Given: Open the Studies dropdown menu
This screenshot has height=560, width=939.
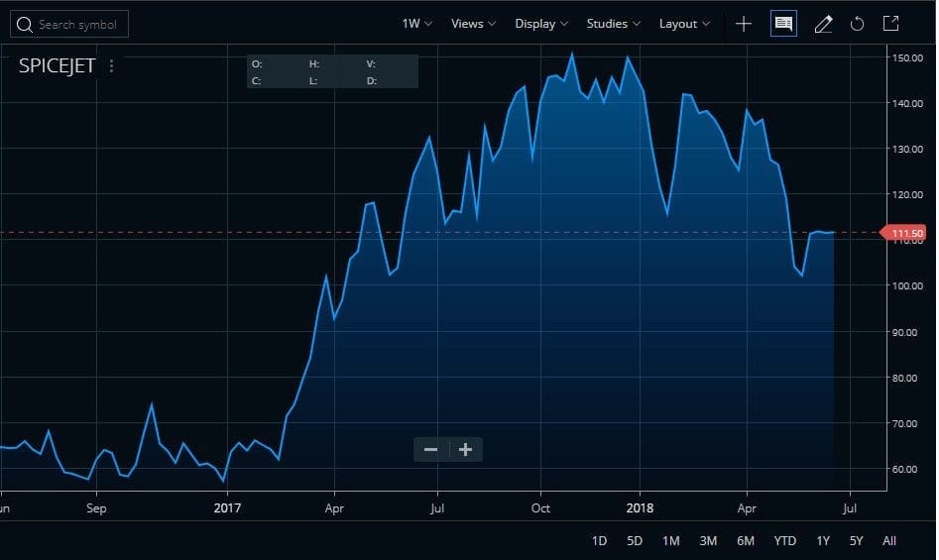Looking at the screenshot, I should pos(613,24).
